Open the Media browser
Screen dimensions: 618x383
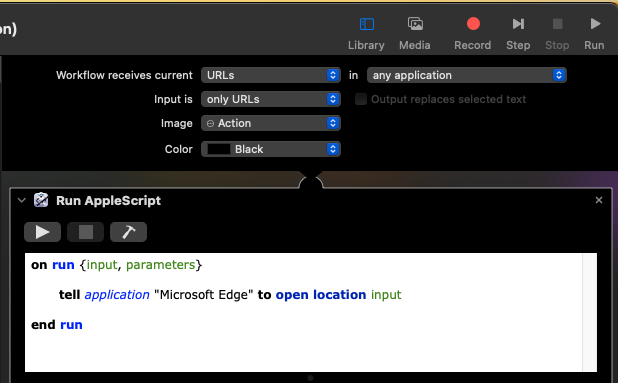[415, 34]
